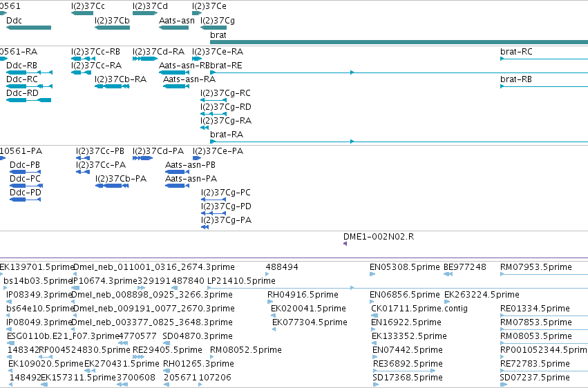Click the l(2)37Cd gene feature

click(x=145, y=13)
